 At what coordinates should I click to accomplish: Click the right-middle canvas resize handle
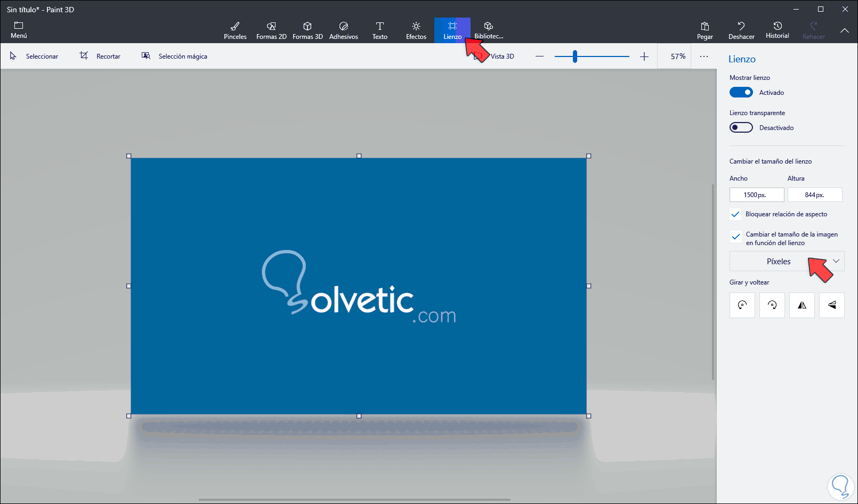coord(589,286)
